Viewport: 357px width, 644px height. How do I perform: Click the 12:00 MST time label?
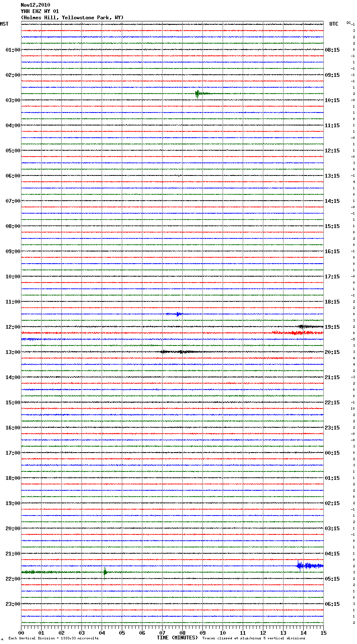coord(13,327)
